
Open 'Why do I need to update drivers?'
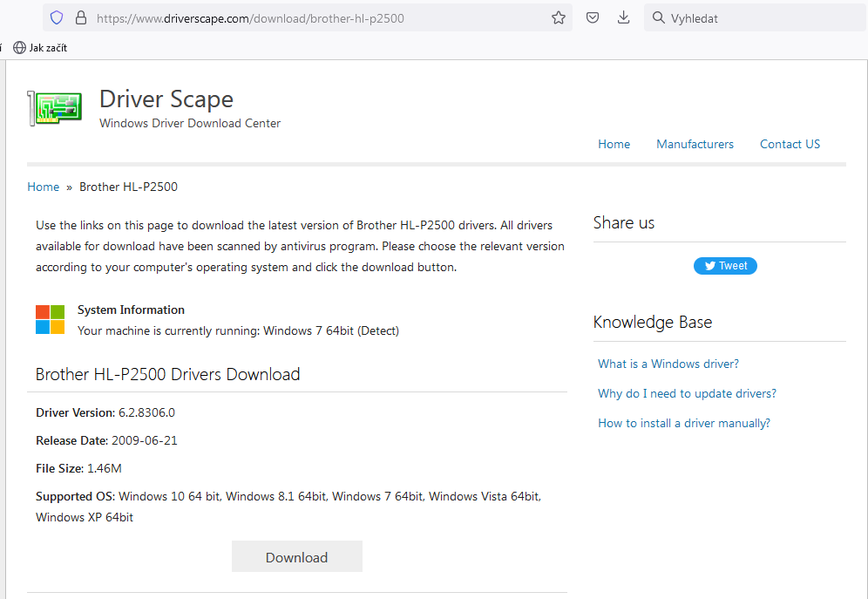(687, 393)
